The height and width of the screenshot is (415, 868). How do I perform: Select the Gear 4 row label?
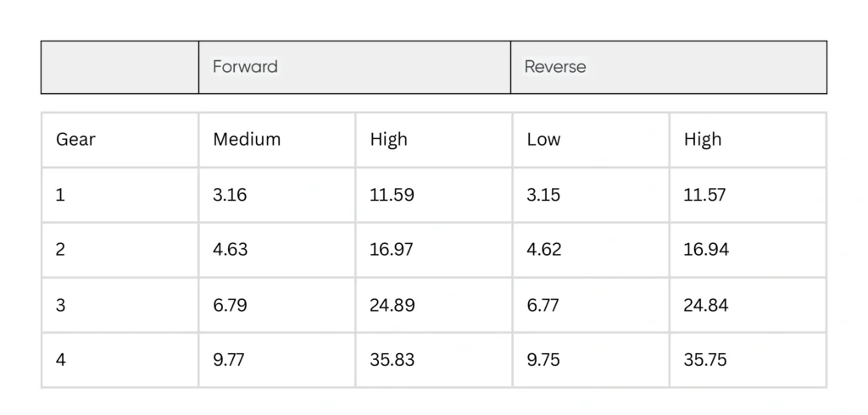pyautogui.click(x=61, y=360)
